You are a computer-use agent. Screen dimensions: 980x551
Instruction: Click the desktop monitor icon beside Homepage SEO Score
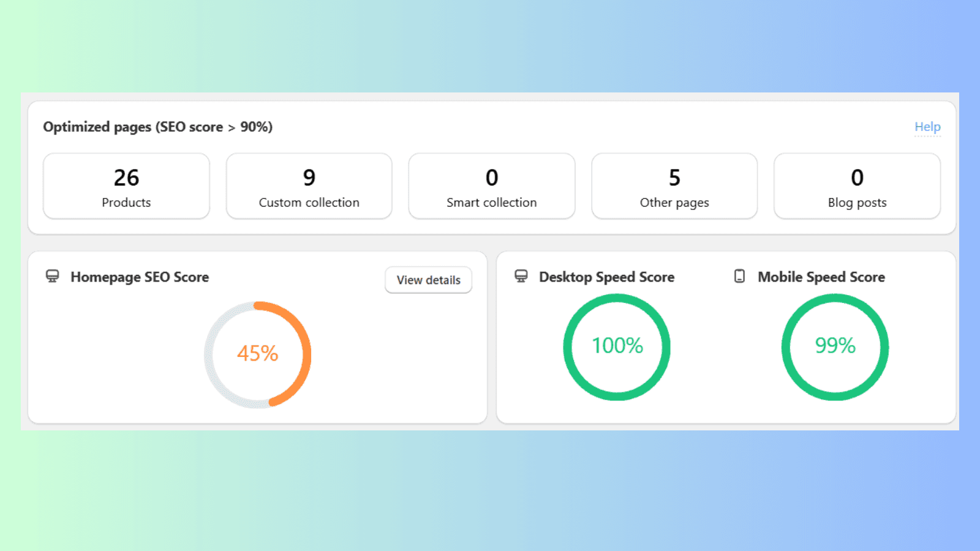[53, 276]
